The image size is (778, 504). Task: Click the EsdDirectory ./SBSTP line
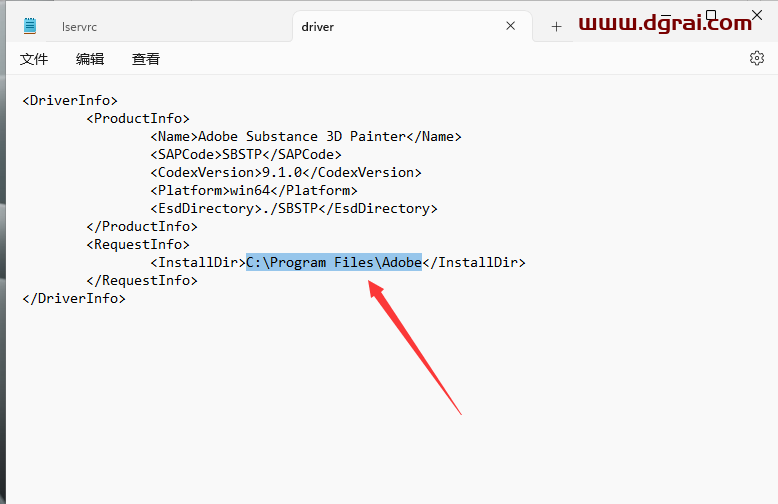point(294,208)
